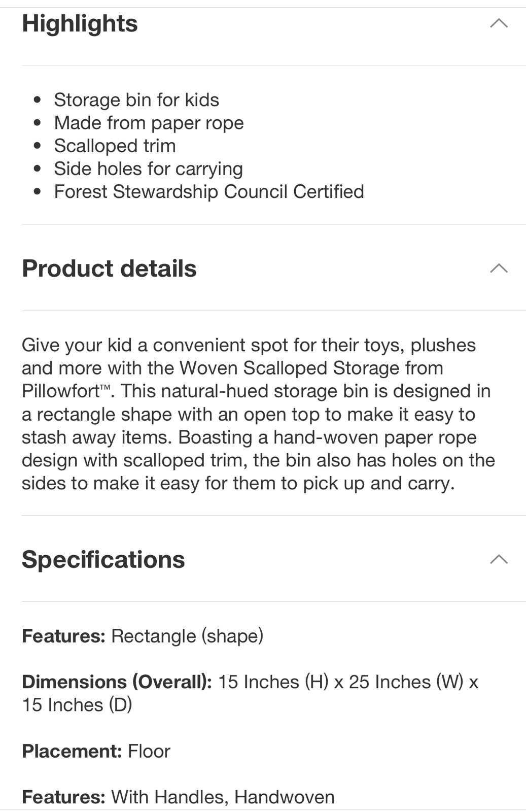Tap the Specifications heading

point(103,559)
